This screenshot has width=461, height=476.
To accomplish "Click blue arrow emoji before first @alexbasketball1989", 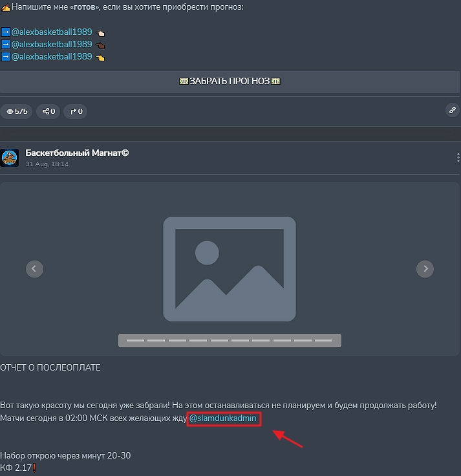I will pos(5,32).
